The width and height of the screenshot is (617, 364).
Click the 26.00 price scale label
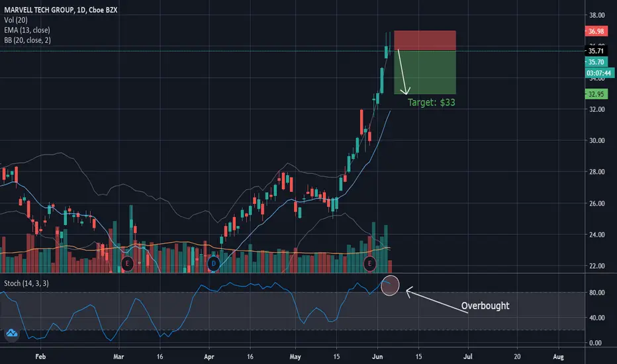click(597, 203)
